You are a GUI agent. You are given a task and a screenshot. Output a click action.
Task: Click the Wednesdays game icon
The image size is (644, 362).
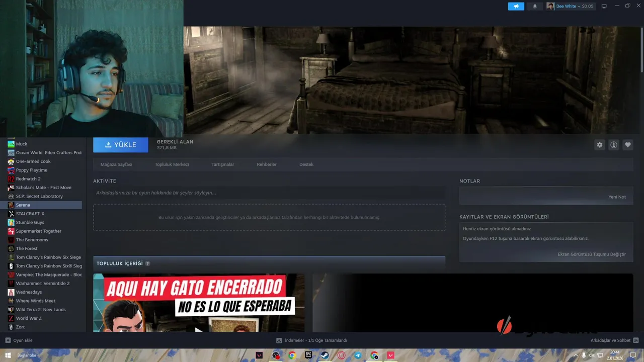pos(11,292)
